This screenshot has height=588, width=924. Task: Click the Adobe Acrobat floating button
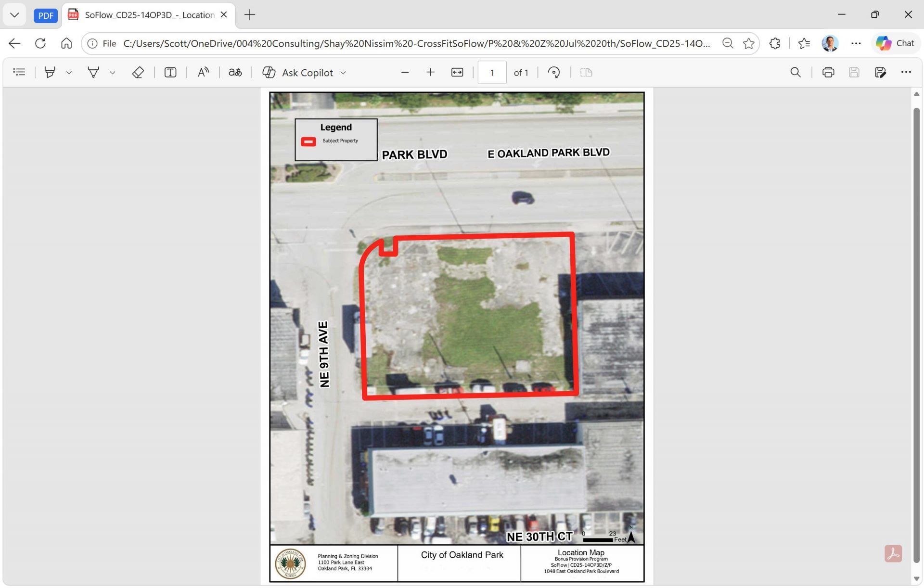[893, 553]
